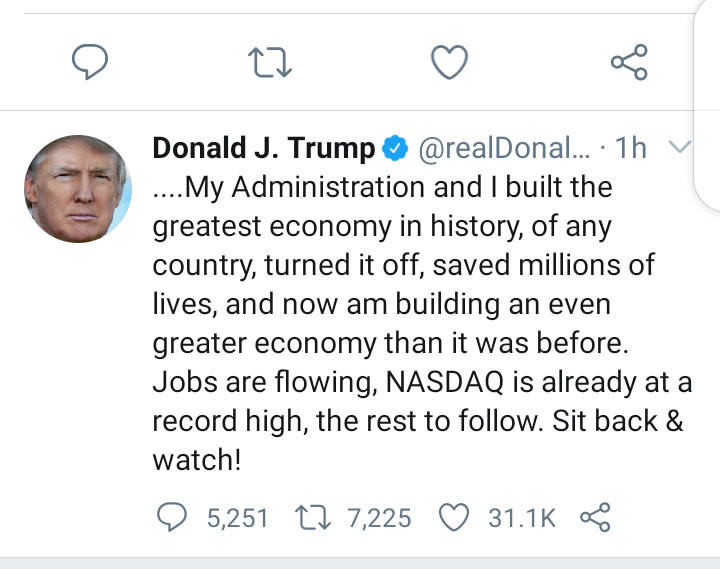The height and width of the screenshot is (569, 720).
Task: Expand the tweet options chevron menu
Action: click(x=679, y=148)
